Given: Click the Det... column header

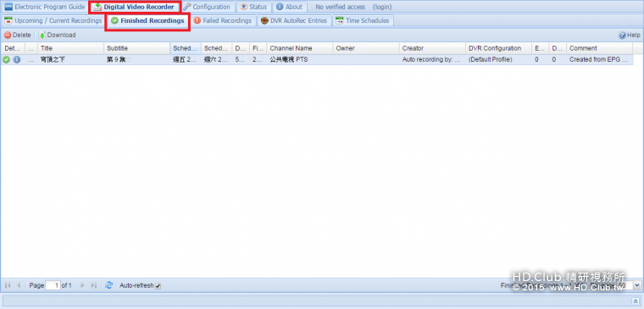Looking at the screenshot, I should 13,48.
